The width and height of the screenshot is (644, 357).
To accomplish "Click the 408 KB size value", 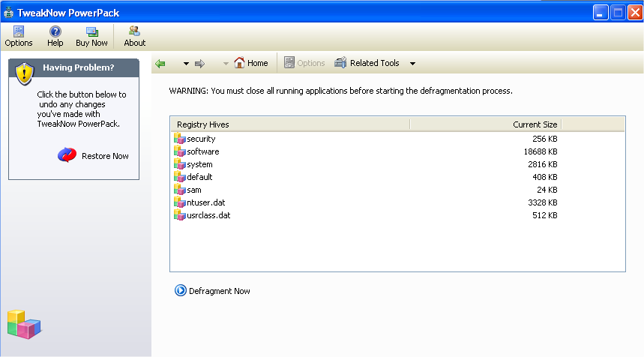I will point(544,177).
